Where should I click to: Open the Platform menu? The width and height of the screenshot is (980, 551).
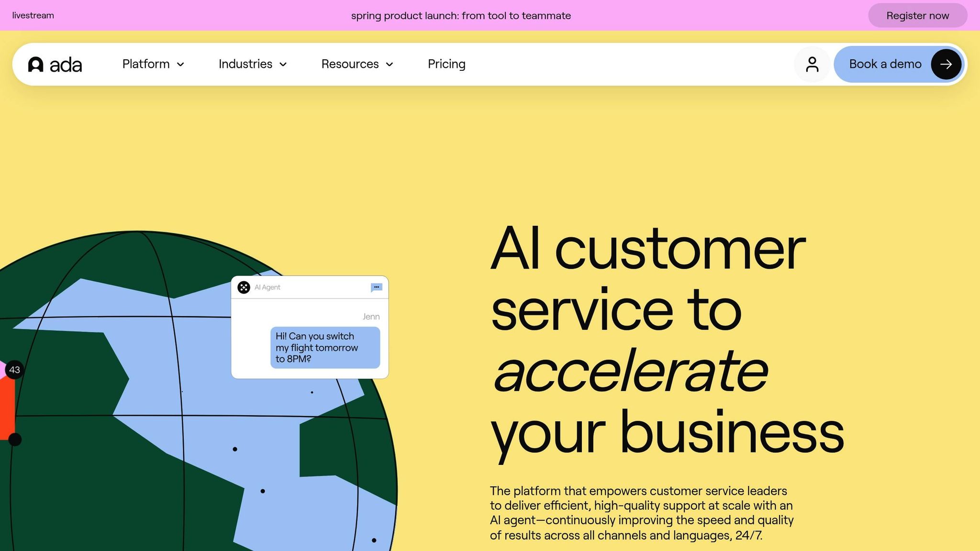pyautogui.click(x=153, y=64)
